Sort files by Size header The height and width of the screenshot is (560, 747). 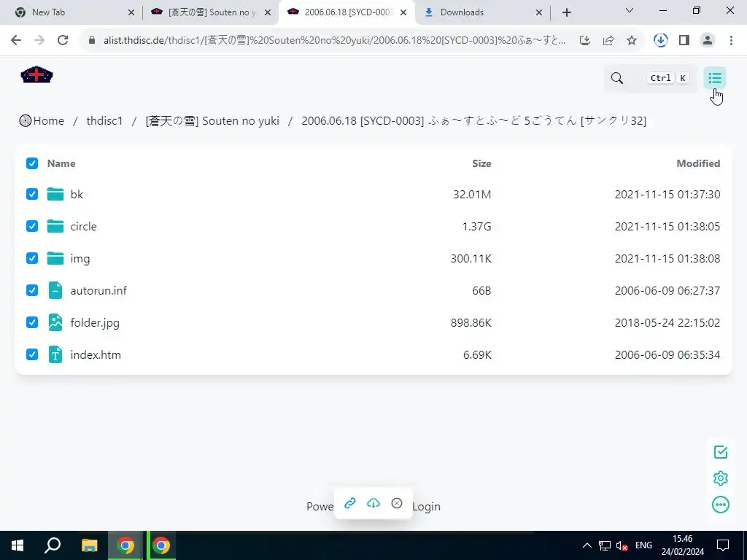click(481, 163)
